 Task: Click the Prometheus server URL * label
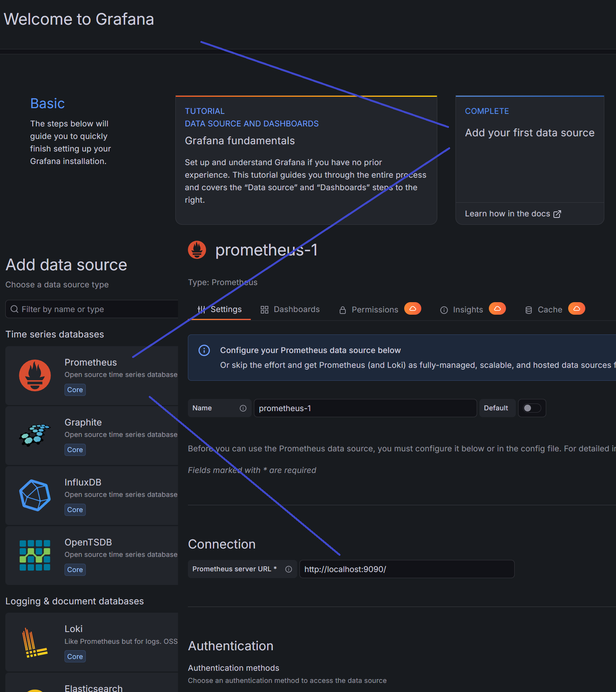235,569
